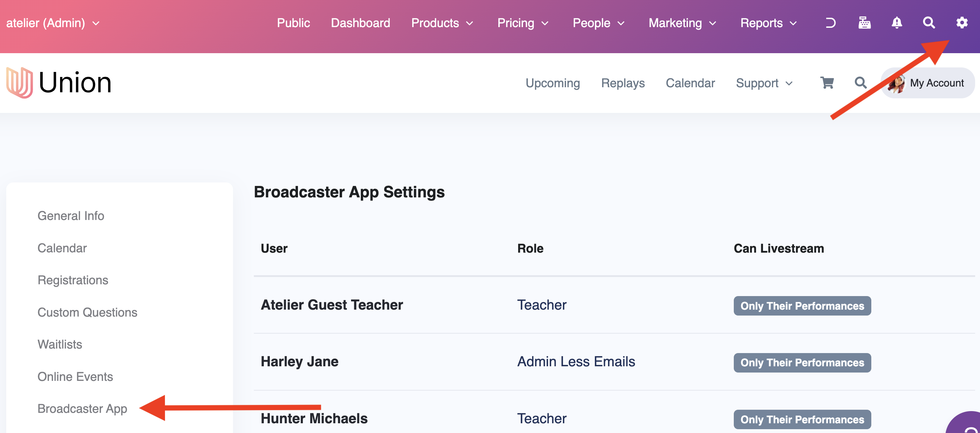Click the Atelier Guest Teacher user name
Image resolution: width=980 pixels, height=433 pixels.
pyautogui.click(x=331, y=305)
